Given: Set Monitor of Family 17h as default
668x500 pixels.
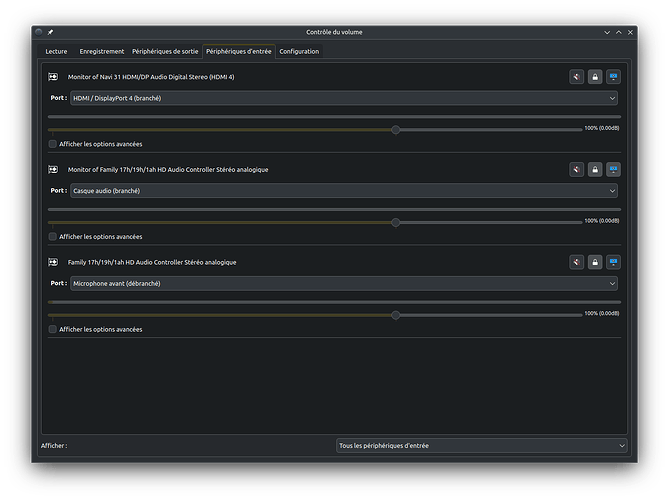Looking at the screenshot, I should click(613, 170).
